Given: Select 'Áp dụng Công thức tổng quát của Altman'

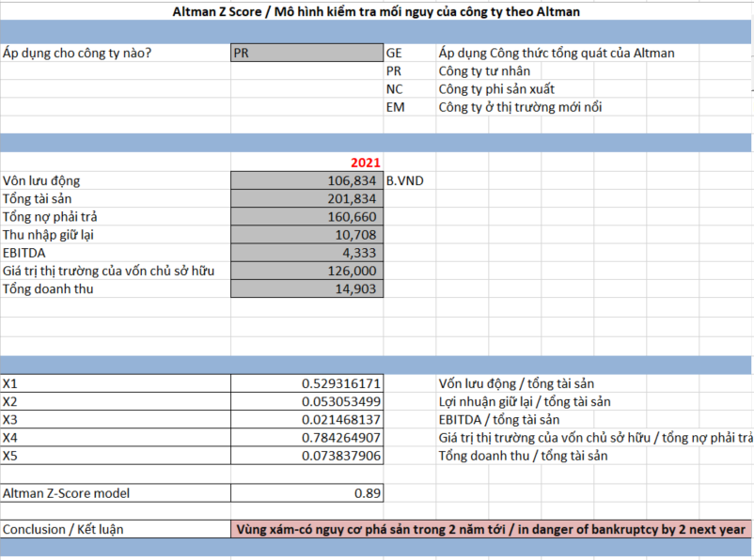Looking at the screenshot, I should click(557, 53).
